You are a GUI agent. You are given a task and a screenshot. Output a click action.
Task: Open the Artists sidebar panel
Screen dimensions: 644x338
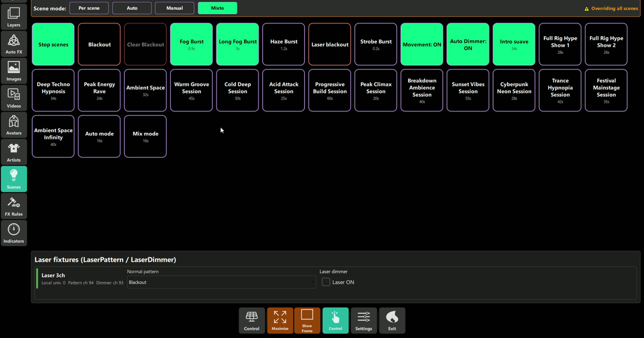[14, 152]
